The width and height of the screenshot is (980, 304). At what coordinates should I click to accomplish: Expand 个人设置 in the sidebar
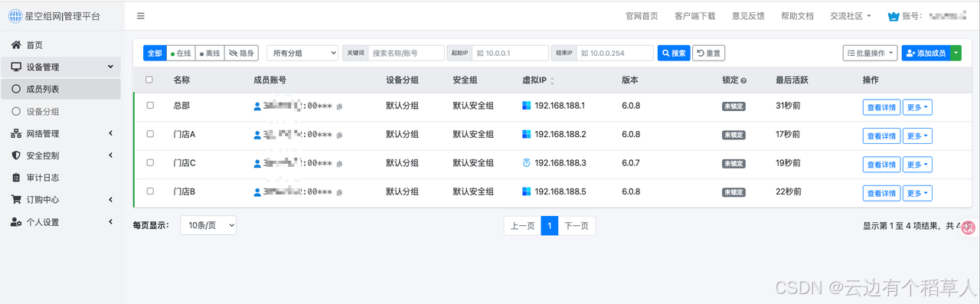pyautogui.click(x=61, y=222)
